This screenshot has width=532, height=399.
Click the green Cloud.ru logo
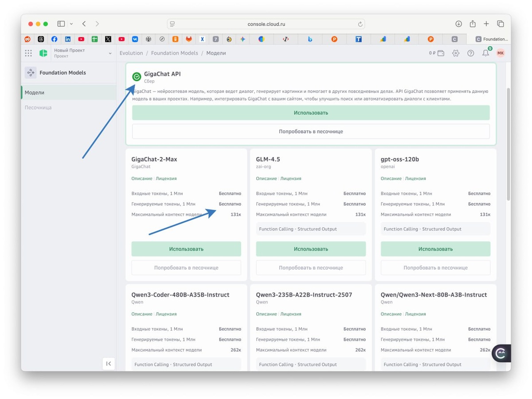tap(43, 53)
